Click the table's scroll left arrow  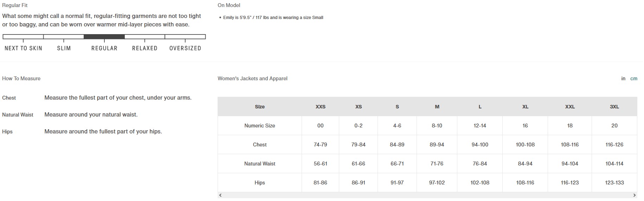(220, 195)
